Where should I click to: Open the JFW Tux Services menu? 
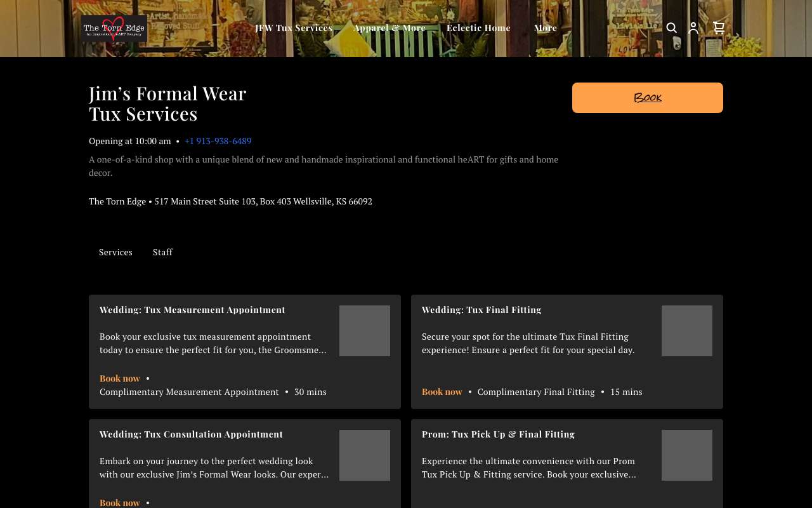tap(294, 28)
